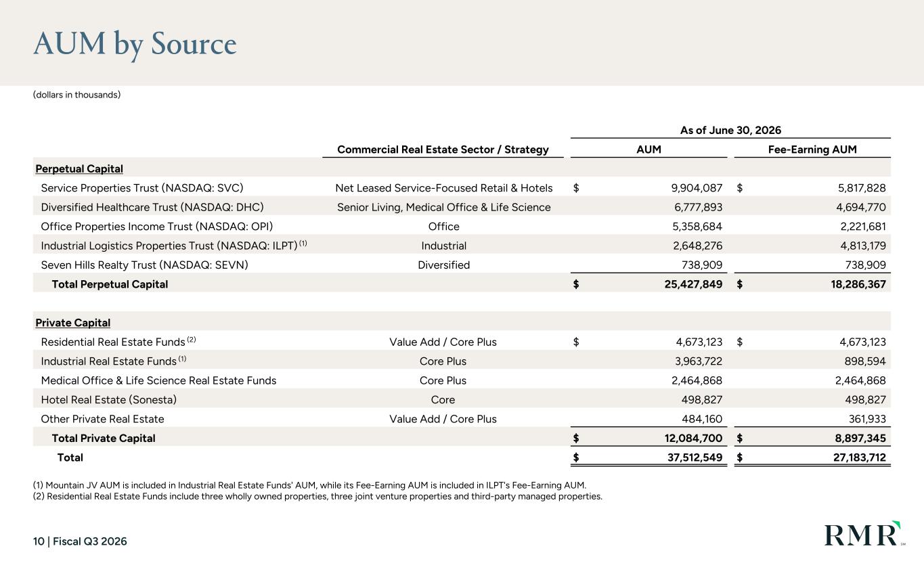Click the 'Fee-Earning AUM' column header
924x561 pixels.
point(813,150)
